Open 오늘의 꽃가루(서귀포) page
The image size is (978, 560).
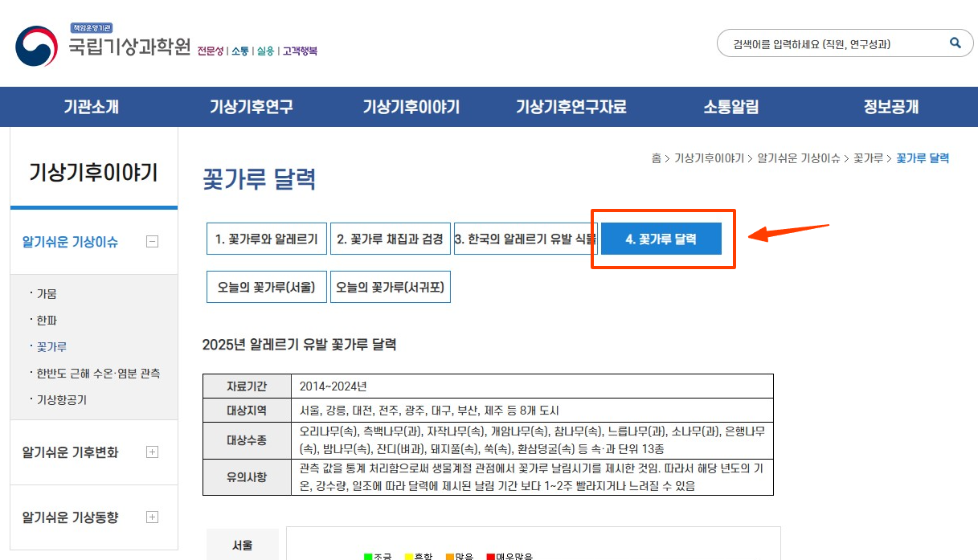[x=391, y=287]
